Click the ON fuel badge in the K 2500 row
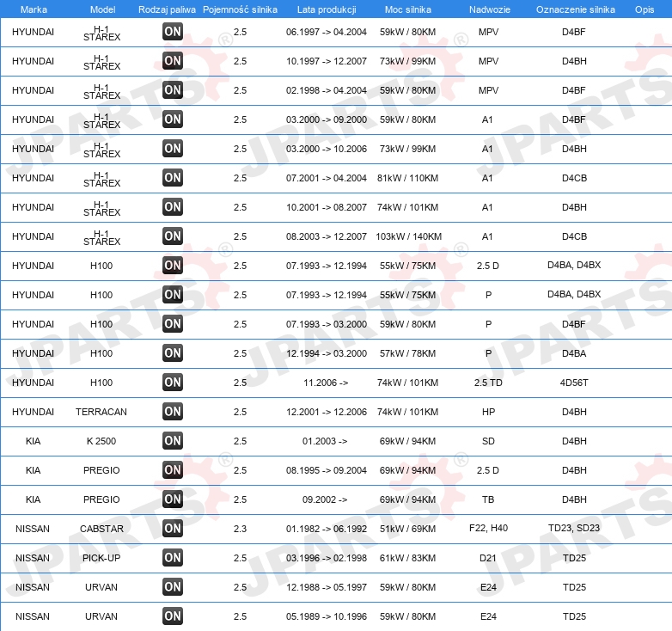This screenshot has width=672, height=631. (x=173, y=441)
